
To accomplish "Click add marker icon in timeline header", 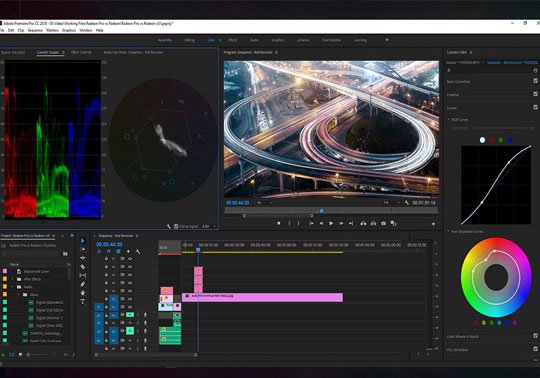I will [x=128, y=252].
